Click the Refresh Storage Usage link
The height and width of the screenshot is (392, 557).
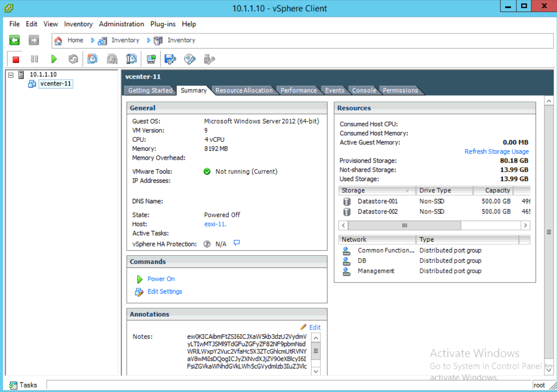pyautogui.click(x=496, y=151)
